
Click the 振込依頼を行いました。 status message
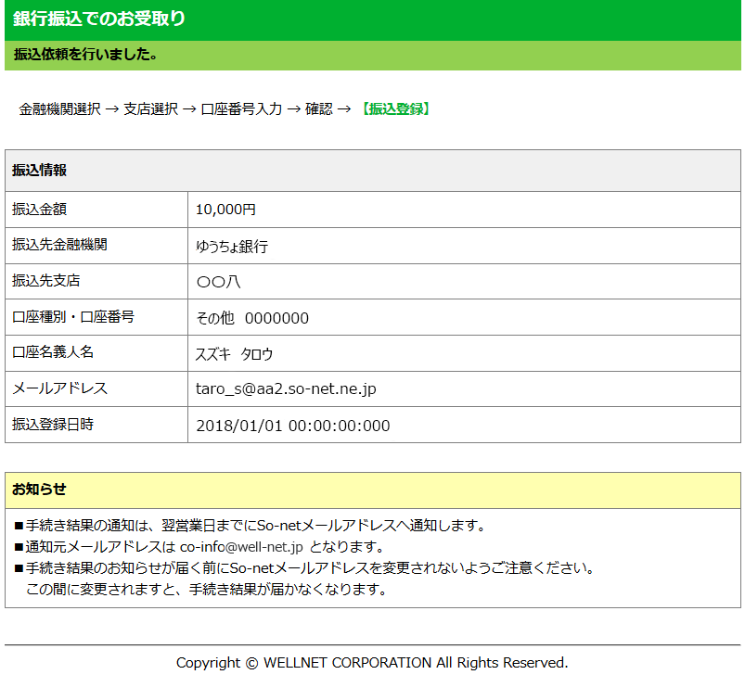click(85, 55)
